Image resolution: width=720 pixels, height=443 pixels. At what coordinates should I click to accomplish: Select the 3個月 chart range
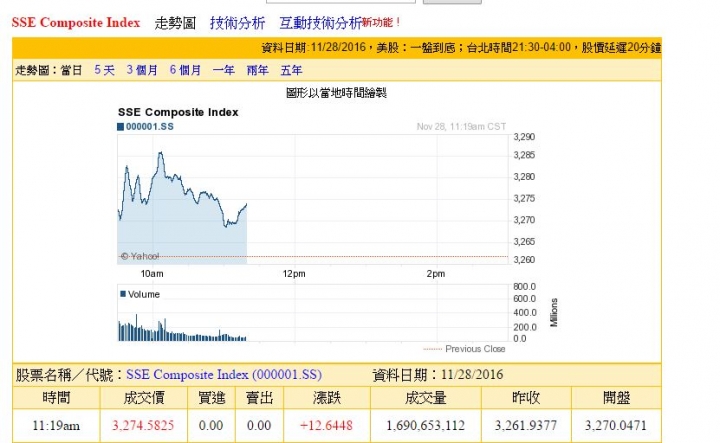(x=141, y=70)
